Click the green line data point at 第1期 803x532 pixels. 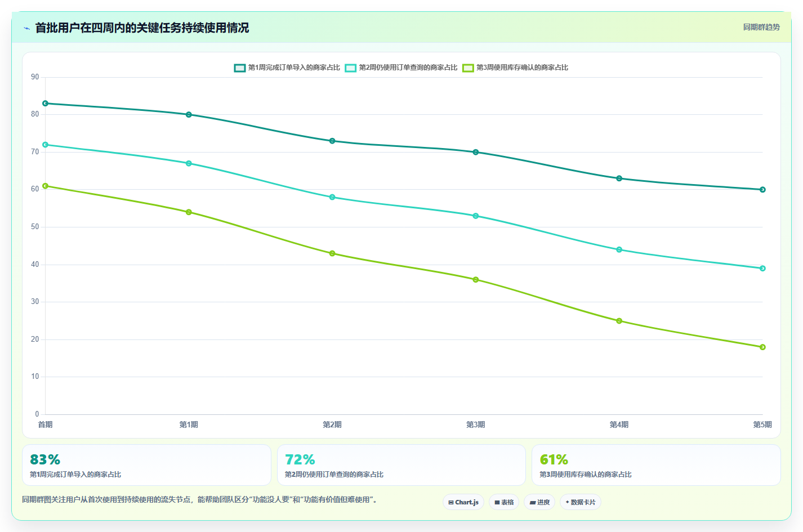tap(189, 212)
